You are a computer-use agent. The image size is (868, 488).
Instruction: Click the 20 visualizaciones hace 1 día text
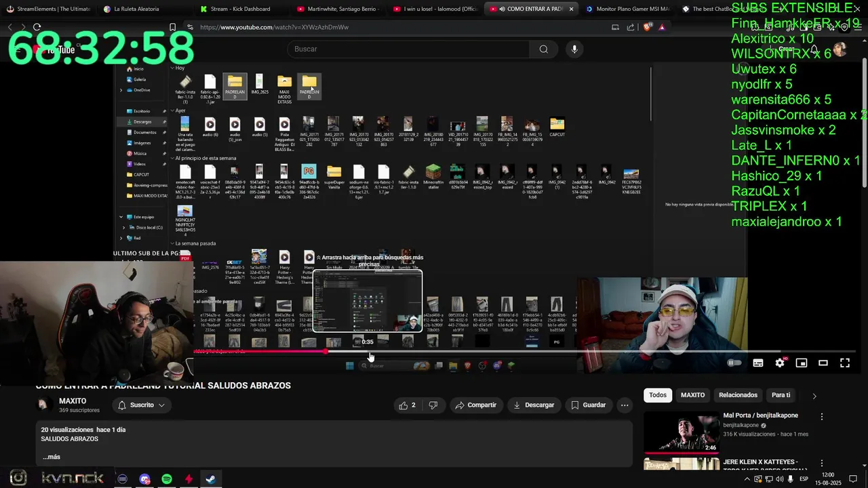pyautogui.click(x=83, y=430)
